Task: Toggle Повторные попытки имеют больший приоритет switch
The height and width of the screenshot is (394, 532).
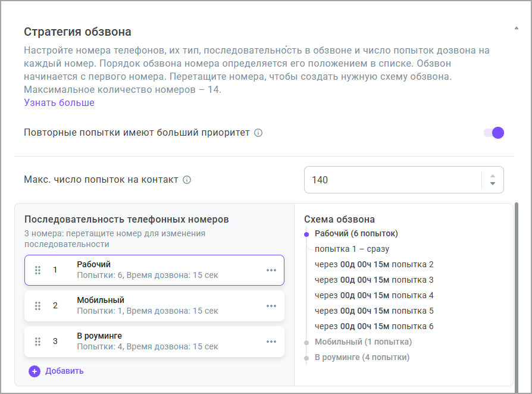Action: point(494,133)
